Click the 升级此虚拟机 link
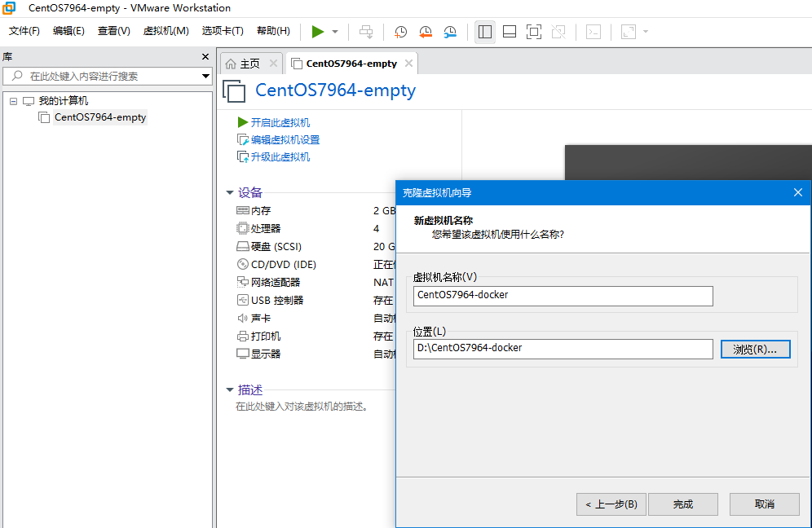This screenshot has height=528, width=812. point(280,156)
